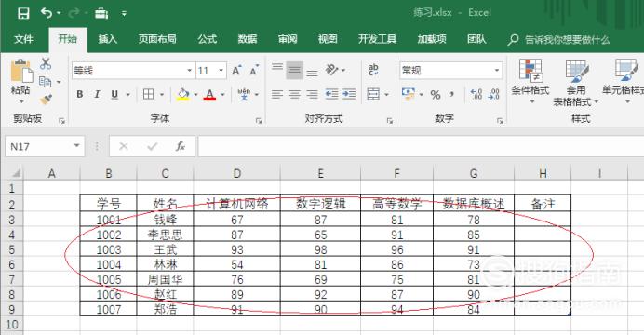The height and width of the screenshot is (335, 644).
Task: Select the 备注 header cell
Action: 543,204
